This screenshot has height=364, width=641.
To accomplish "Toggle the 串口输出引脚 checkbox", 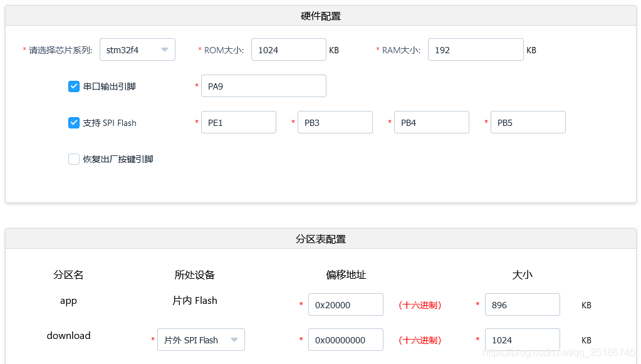I will tap(73, 86).
